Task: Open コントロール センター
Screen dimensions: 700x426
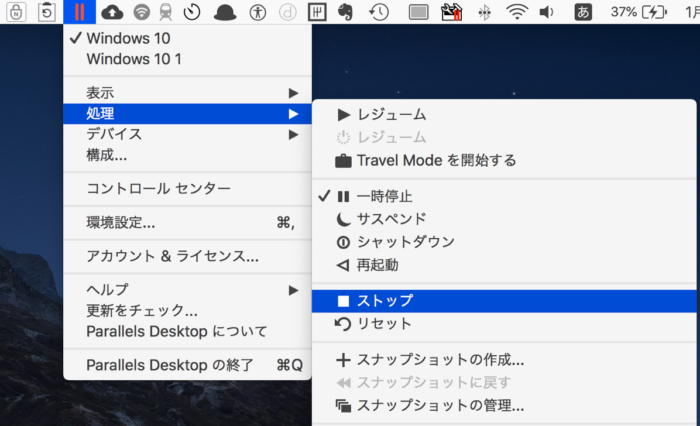Action: pyautogui.click(x=188, y=188)
